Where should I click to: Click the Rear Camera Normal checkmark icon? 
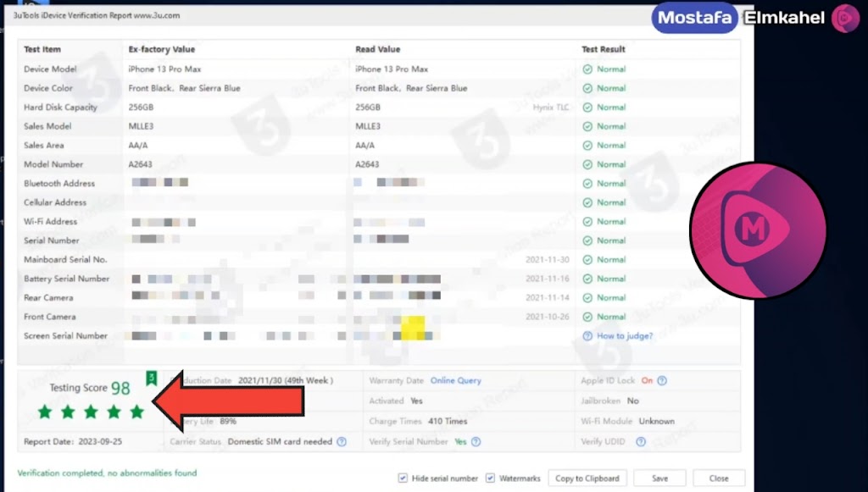[587, 298]
